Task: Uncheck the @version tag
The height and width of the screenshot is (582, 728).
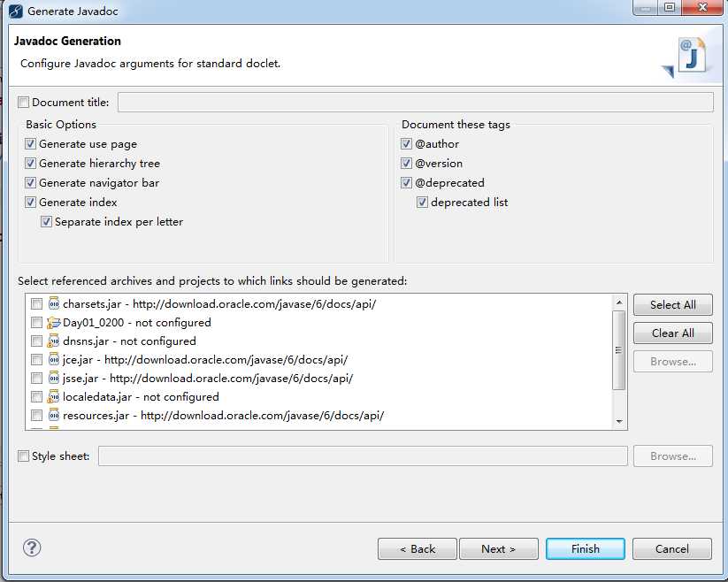Action: click(406, 164)
